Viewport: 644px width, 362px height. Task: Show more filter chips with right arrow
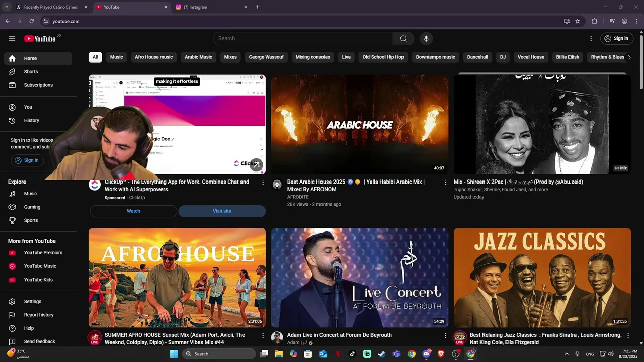tap(629, 57)
